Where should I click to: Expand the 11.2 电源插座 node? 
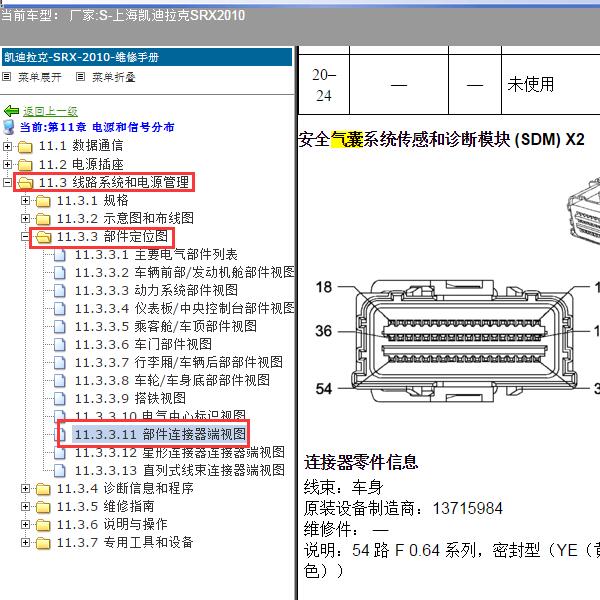pos(7,164)
